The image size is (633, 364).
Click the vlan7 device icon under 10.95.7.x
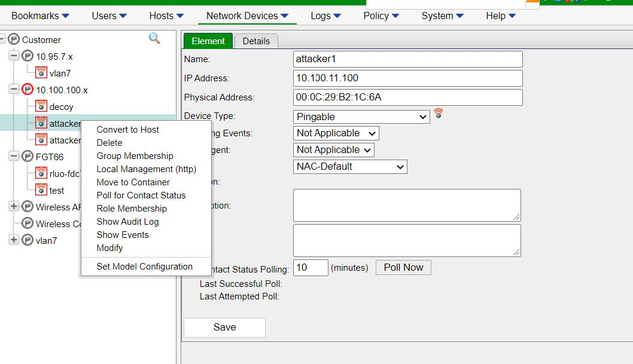point(41,73)
